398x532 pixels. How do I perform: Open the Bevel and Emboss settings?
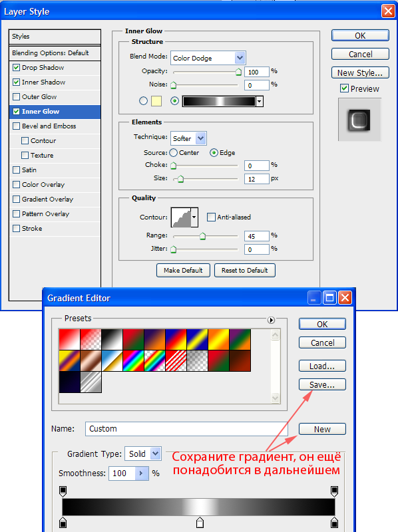(x=49, y=126)
